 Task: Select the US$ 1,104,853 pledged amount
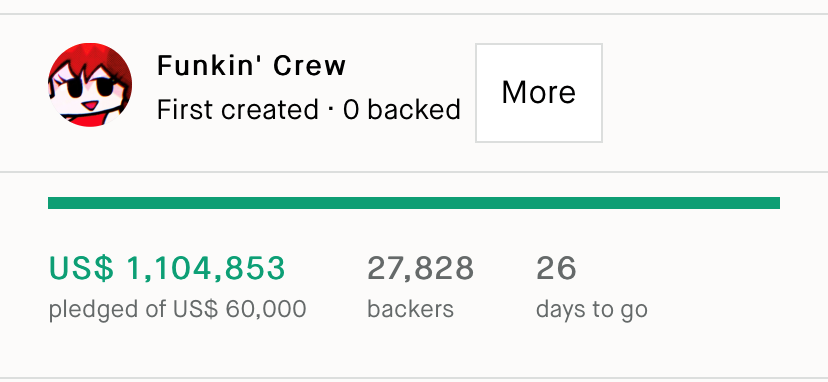(167, 268)
